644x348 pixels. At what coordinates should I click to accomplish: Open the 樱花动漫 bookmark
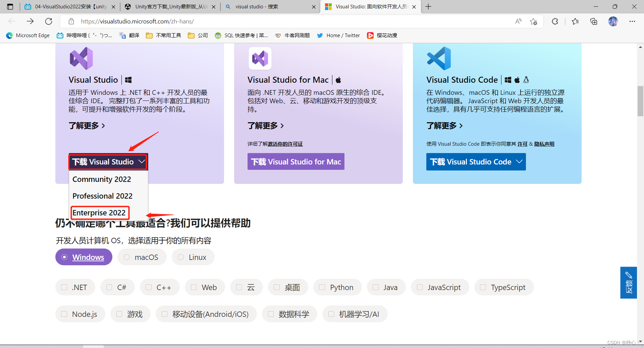(x=382, y=35)
